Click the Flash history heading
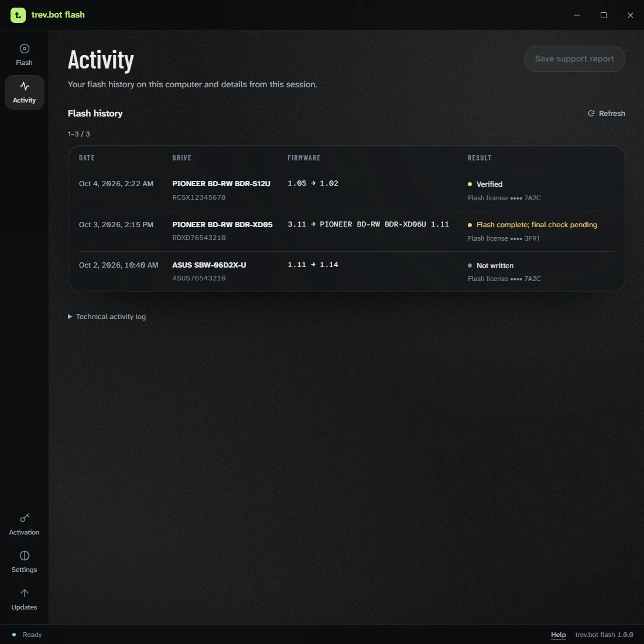The height and width of the screenshot is (644, 644). 95,114
